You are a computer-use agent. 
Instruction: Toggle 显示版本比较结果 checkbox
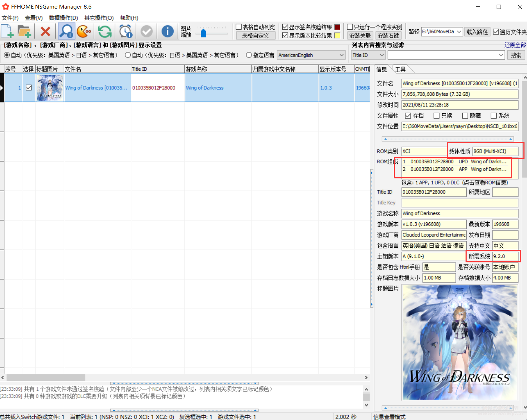(285, 35)
